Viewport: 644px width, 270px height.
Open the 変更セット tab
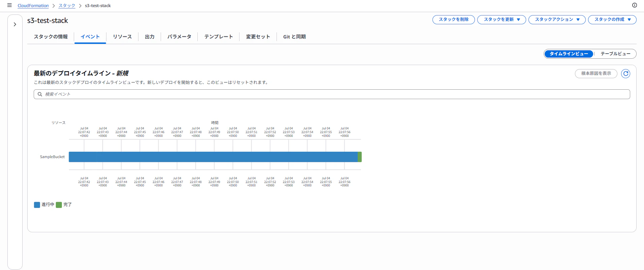click(x=258, y=37)
